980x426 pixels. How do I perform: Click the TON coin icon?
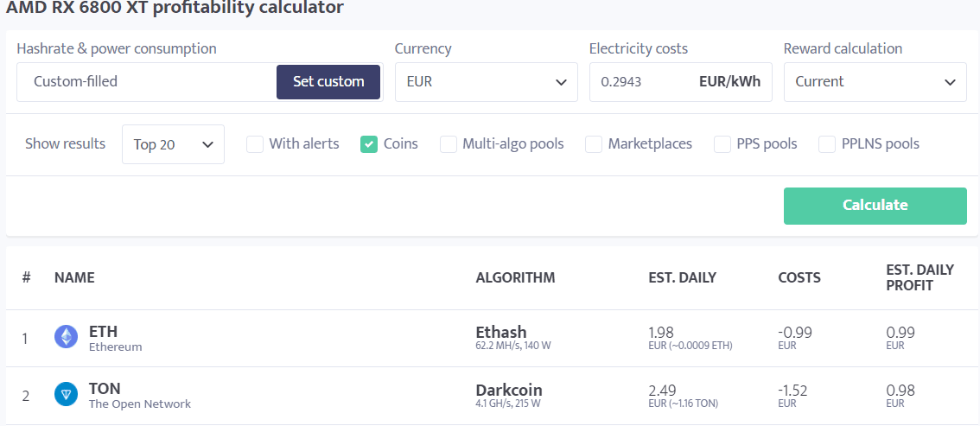67,395
